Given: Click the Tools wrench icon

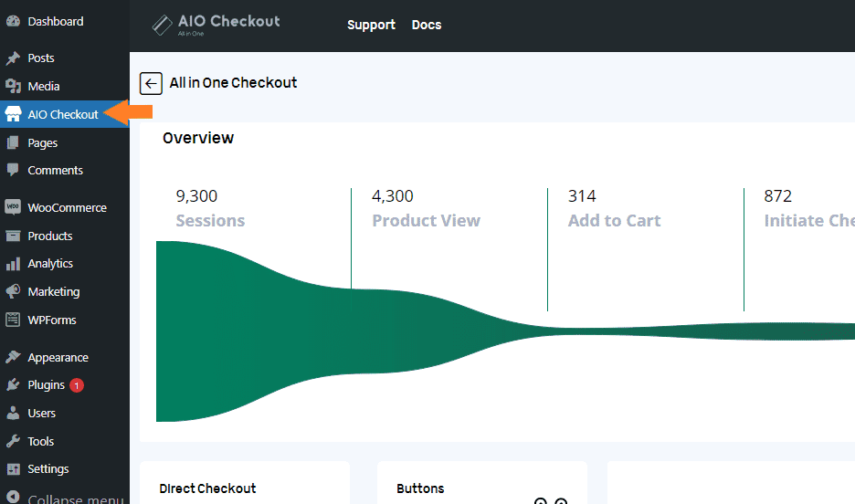Looking at the screenshot, I should (13, 441).
